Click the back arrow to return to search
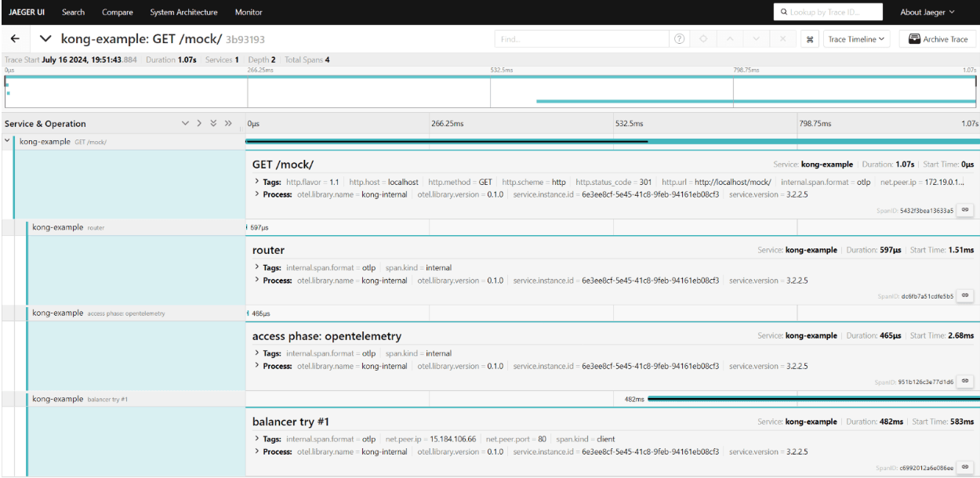 (x=14, y=38)
